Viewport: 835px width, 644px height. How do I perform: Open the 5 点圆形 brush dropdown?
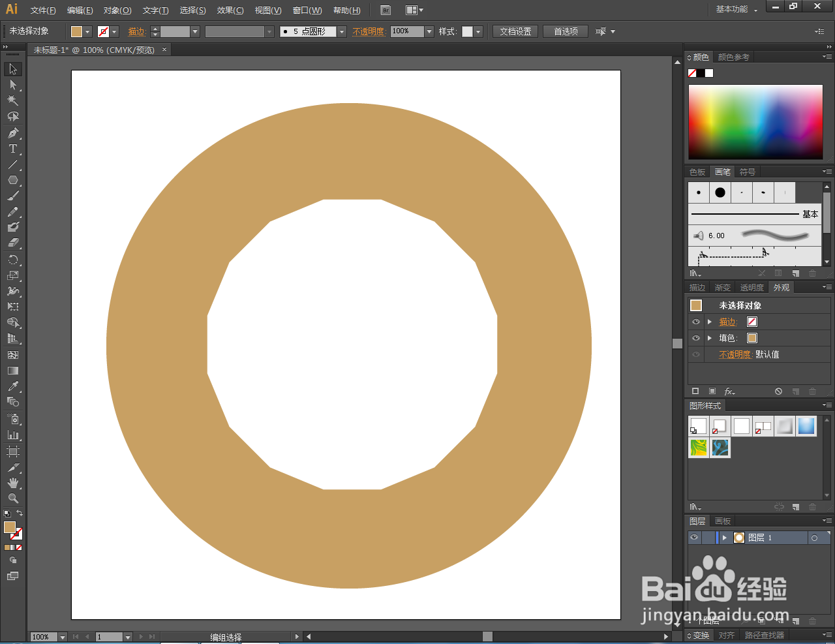[342, 31]
